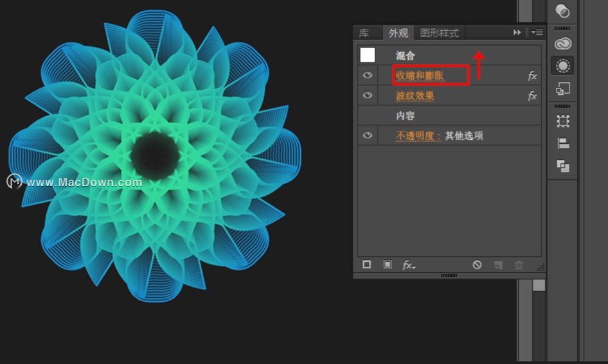608x364 pixels.
Task: Open the 图形样式 (Graphic Styles) tab
Action: pyautogui.click(x=440, y=33)
